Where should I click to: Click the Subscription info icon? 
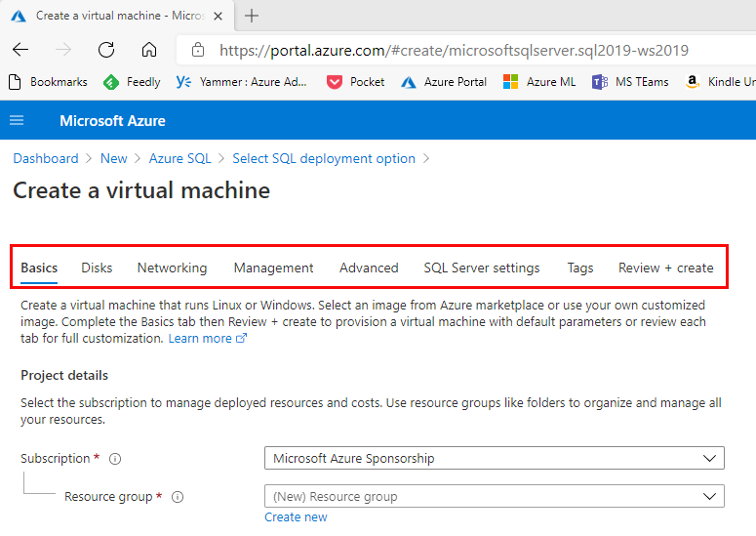click(115, 459)
